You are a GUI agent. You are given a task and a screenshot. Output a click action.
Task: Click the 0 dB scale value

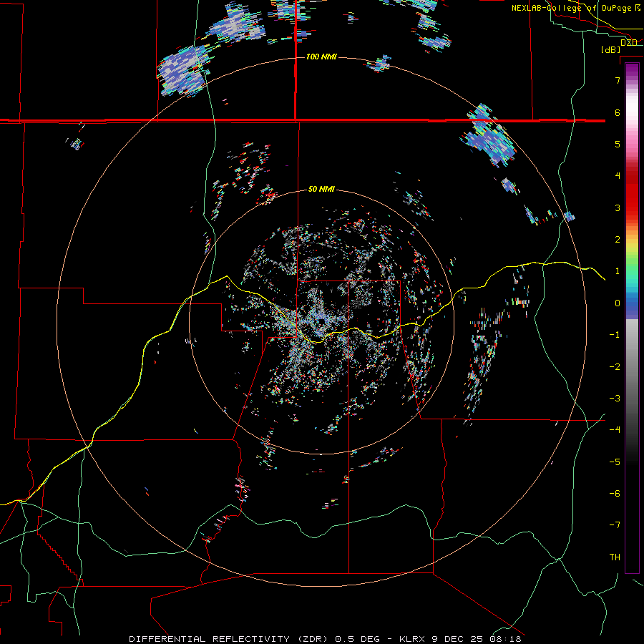[618, 303]
